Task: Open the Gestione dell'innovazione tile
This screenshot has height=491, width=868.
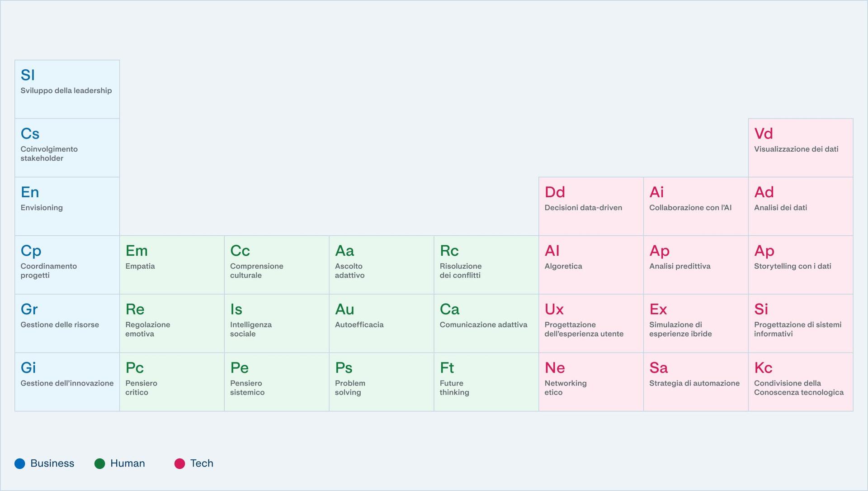Action: (67, 381)
